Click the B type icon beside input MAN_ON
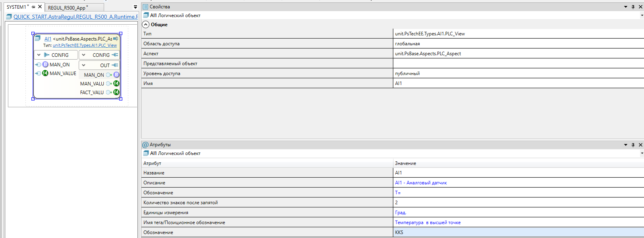 (x=45, y=64)
